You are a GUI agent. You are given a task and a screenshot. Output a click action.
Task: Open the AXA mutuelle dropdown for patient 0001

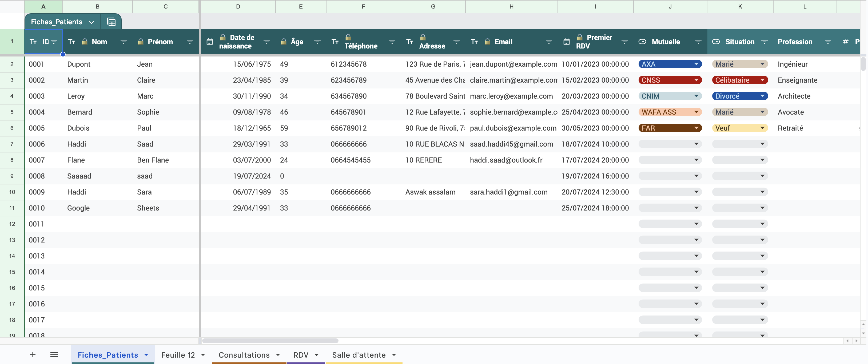click(696, 64)
